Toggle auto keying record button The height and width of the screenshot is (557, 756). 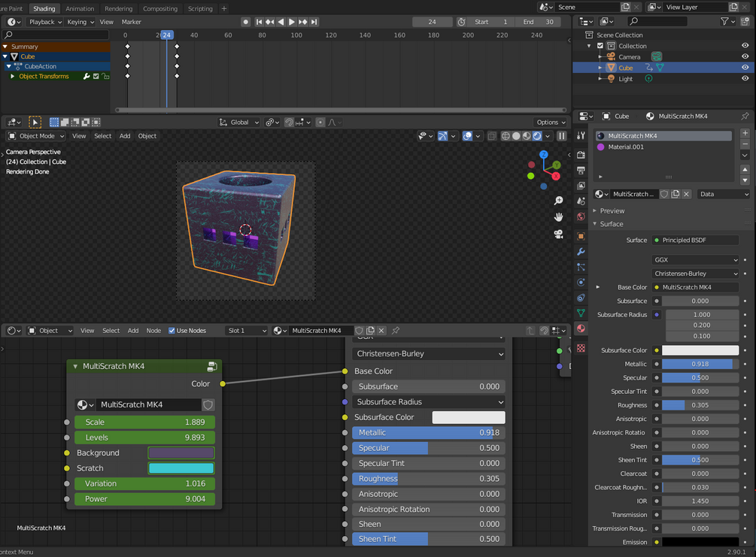245,22
